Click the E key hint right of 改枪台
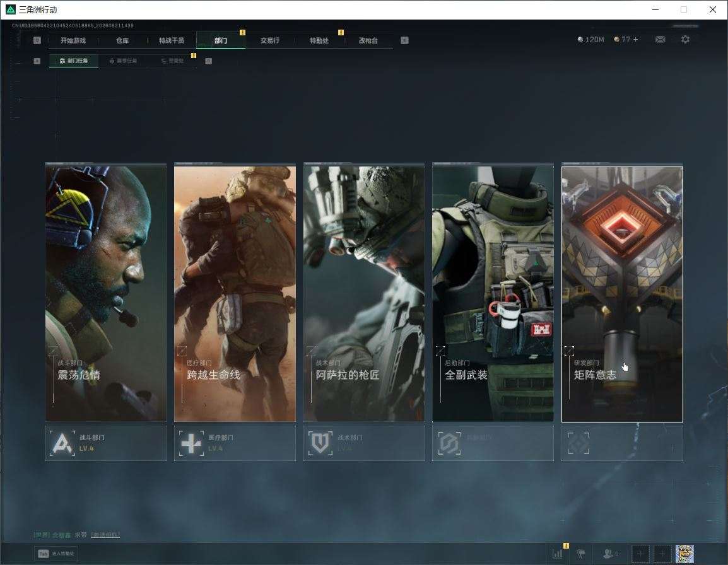 pos(404,40)
